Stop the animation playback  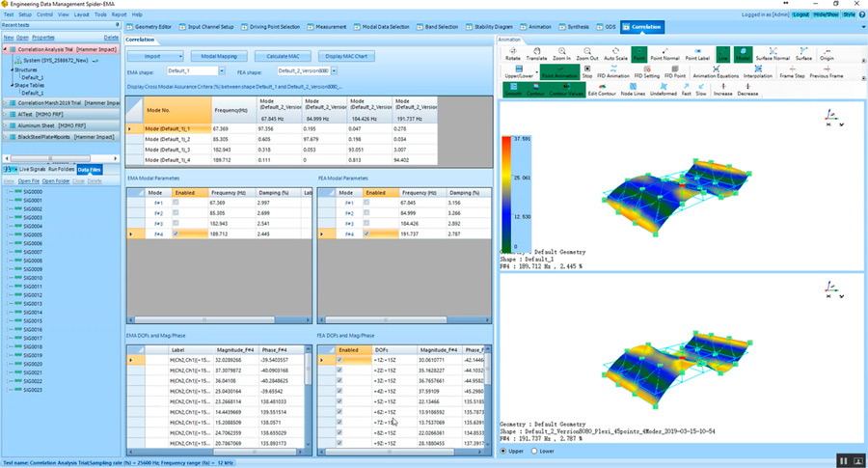pos(586,71)
